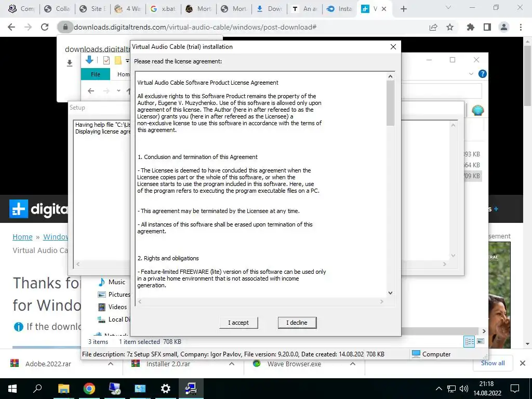The image size is (532, 399).
Task: Click File Explorer back arrow
Action: [x=90, y=90]
